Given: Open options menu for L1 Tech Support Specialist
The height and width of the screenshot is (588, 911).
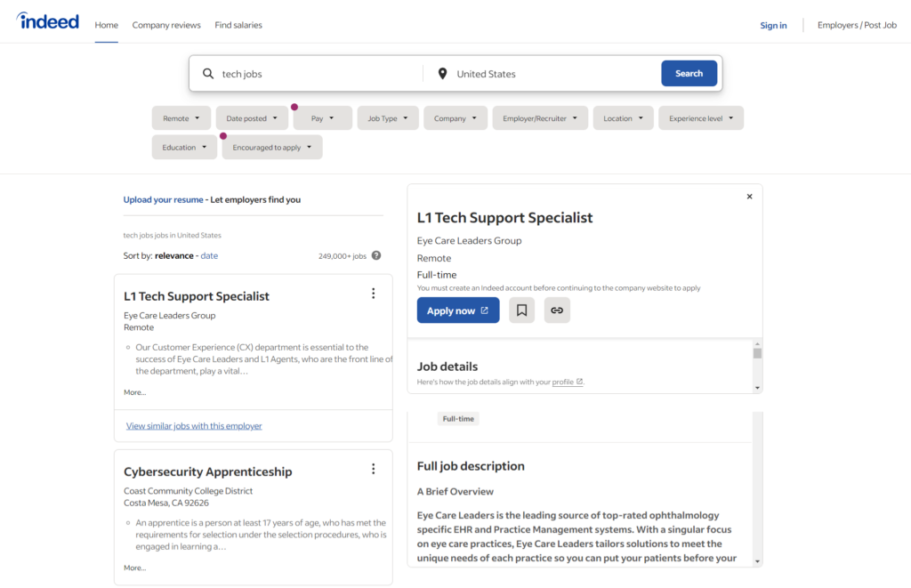Looking at the screenshot, I should click(x=373, y=294).
